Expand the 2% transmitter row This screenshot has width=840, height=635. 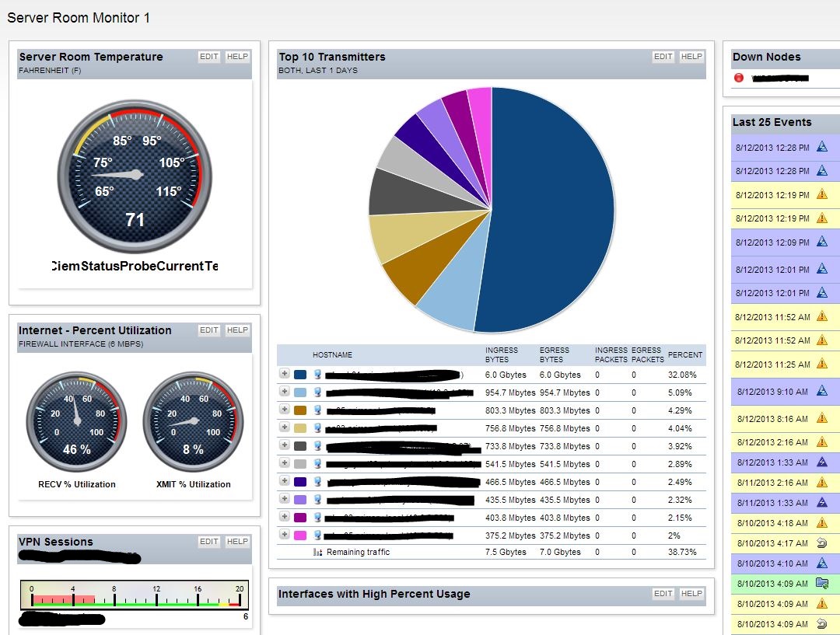285,534
